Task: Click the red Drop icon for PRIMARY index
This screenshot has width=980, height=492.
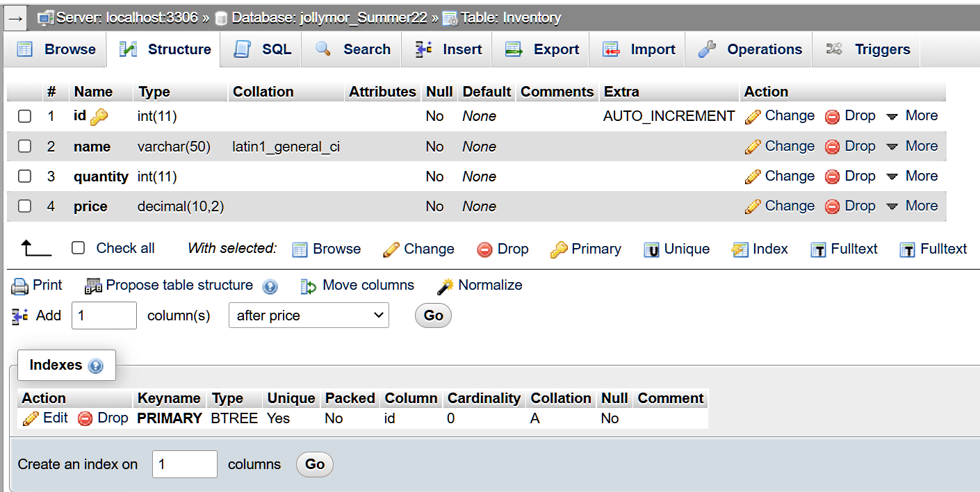Action: click(85, 418)
